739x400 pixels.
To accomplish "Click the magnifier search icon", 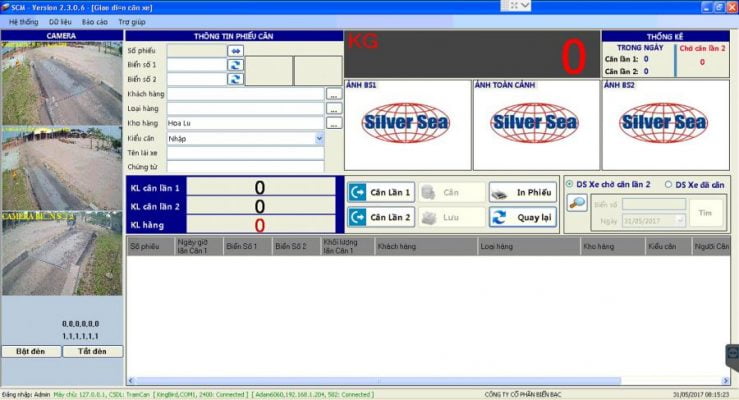I will [577, 203].
